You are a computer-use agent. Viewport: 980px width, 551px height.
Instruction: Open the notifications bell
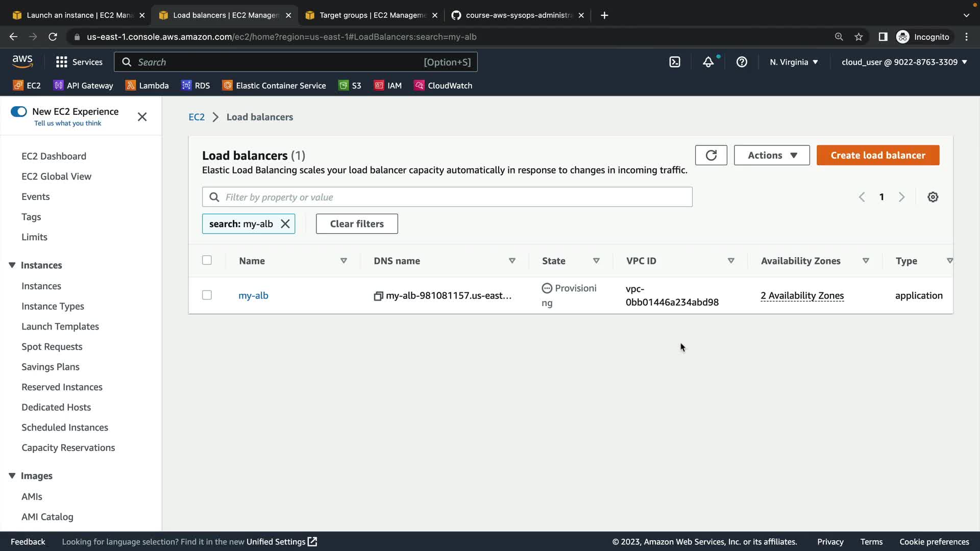click(708, 62)
